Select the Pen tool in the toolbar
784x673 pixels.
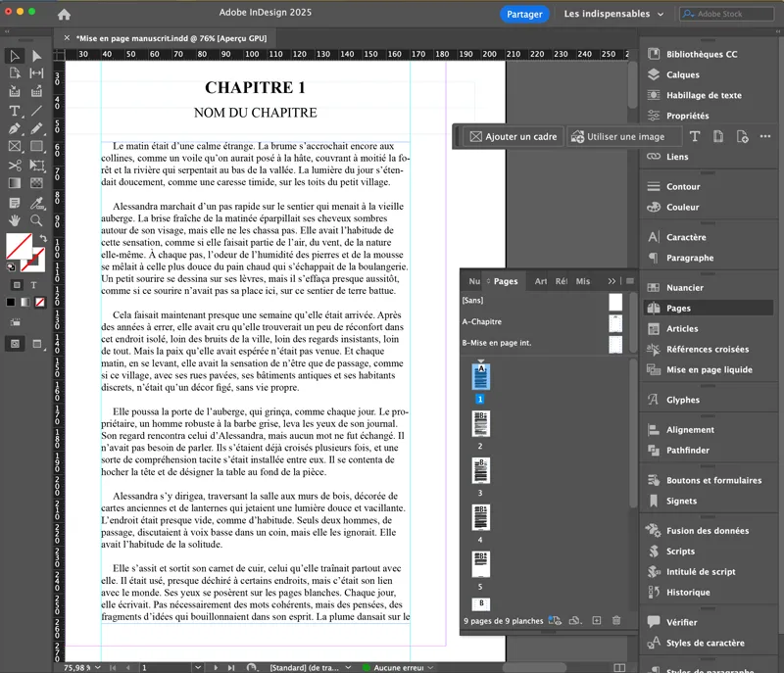(x=15, y=127)
